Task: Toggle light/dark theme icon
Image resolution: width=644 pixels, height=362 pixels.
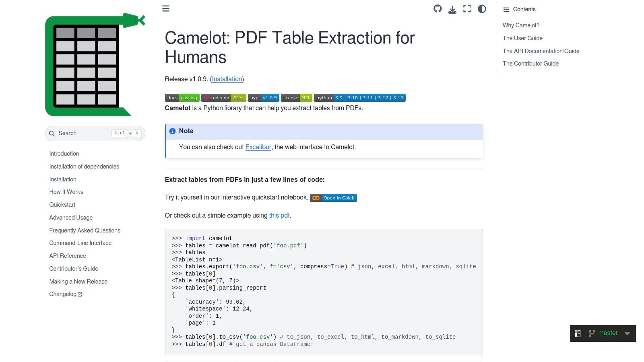Action: pos(482,9)
